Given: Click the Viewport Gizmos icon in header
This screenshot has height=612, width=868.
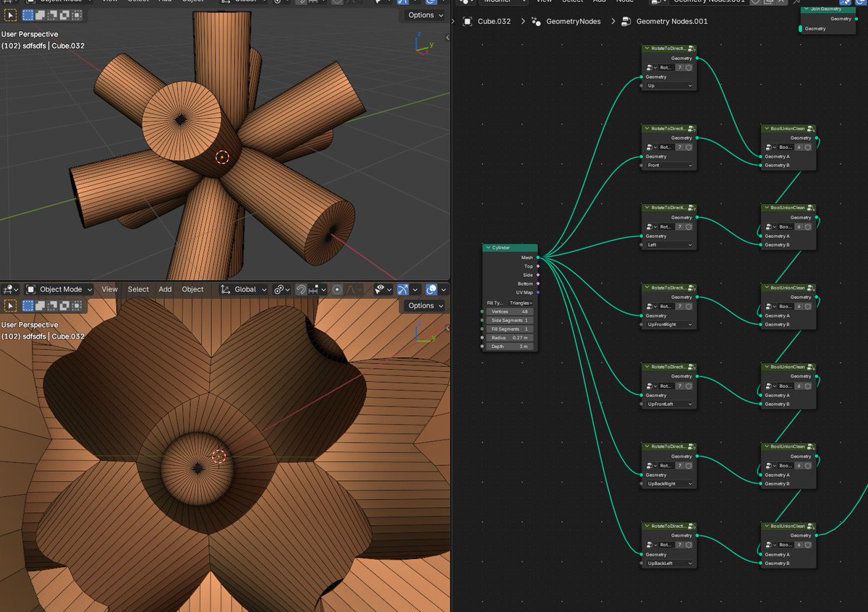Looking at the screenshot, I should tap(402, 289).
